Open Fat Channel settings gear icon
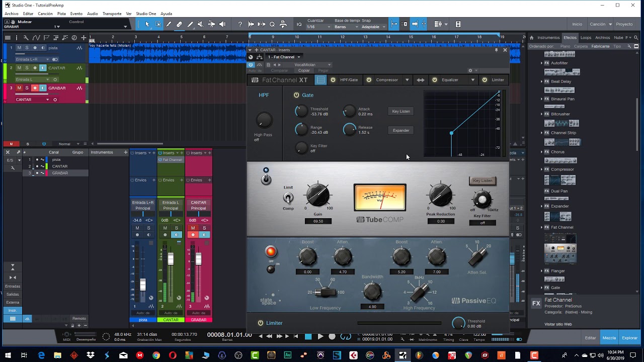This screenshot has height=362, width=644. (470, 70)
